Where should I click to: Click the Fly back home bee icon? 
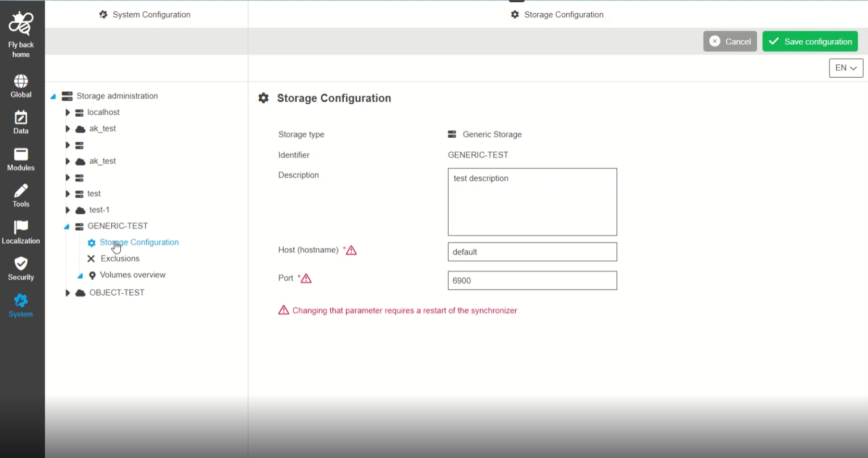tap(21, 24)
